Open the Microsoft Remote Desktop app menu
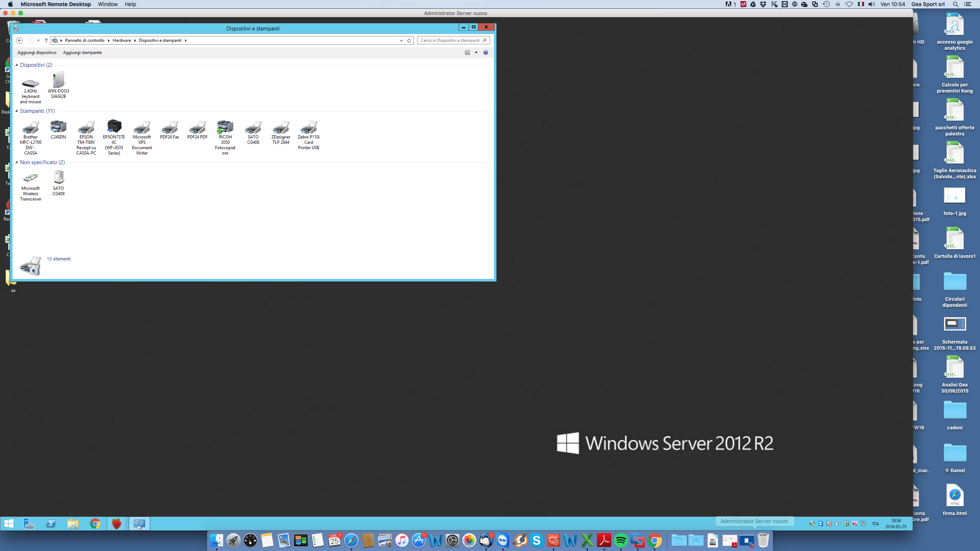 pos(56,4)
